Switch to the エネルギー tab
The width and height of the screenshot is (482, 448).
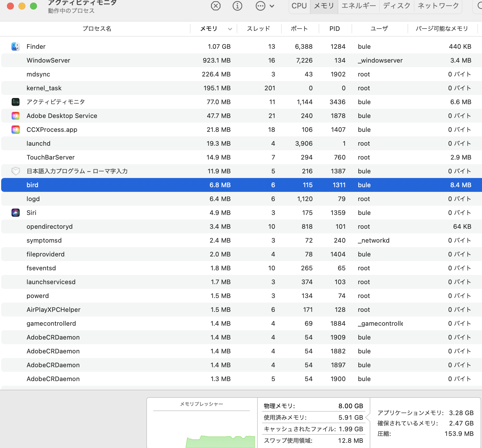(x=359, y=6)
